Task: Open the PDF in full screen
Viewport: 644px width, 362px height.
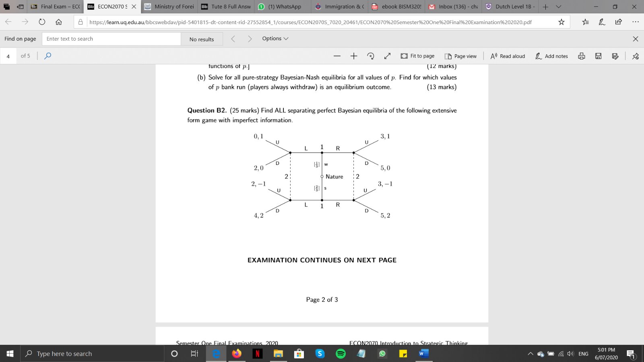Action: [387, 56]
